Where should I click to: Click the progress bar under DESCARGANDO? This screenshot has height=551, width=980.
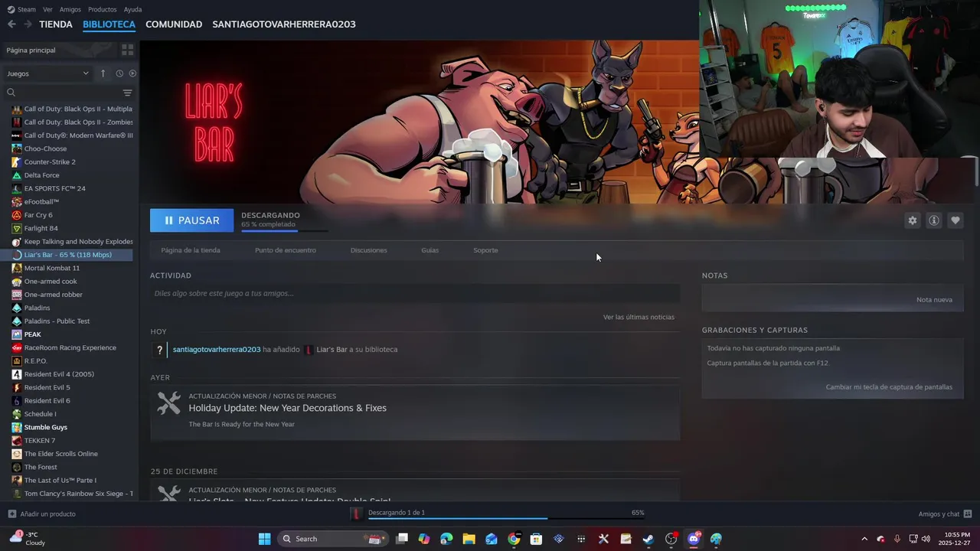[x=284, y=230]
